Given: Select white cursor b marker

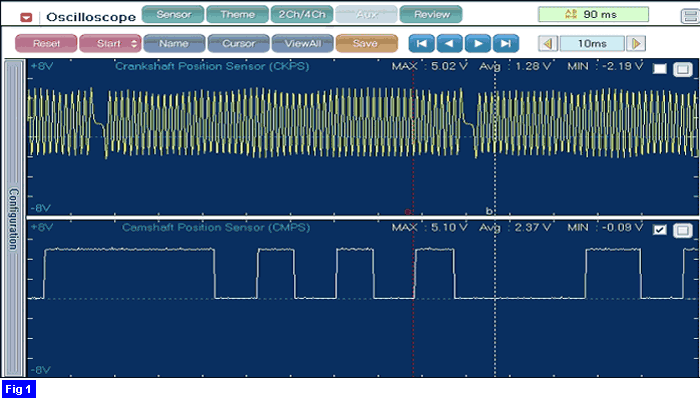Looking at the screenshot, I should 489,211.
